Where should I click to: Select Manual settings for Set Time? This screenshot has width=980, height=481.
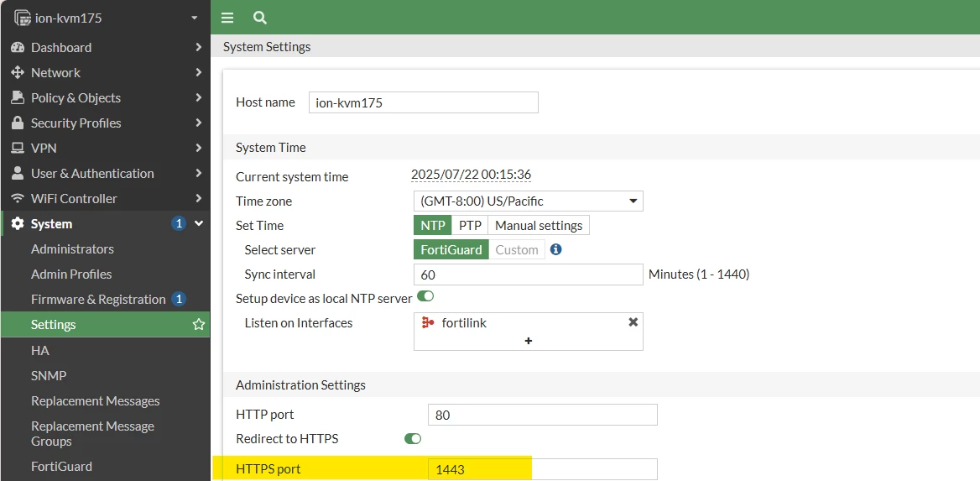click(539, 225)
